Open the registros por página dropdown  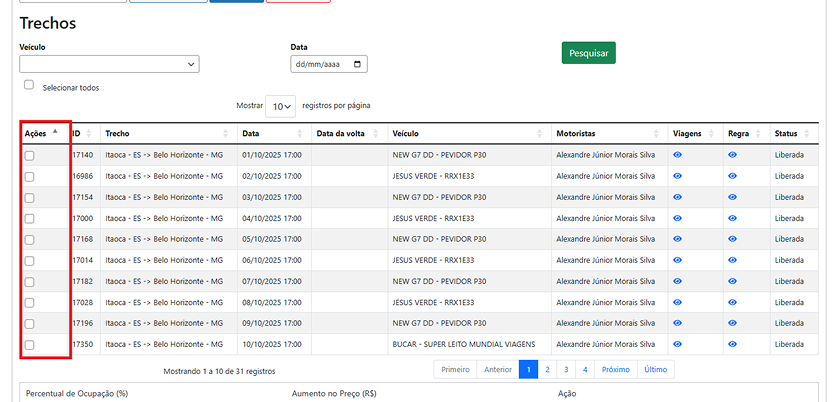pos(280,106)
